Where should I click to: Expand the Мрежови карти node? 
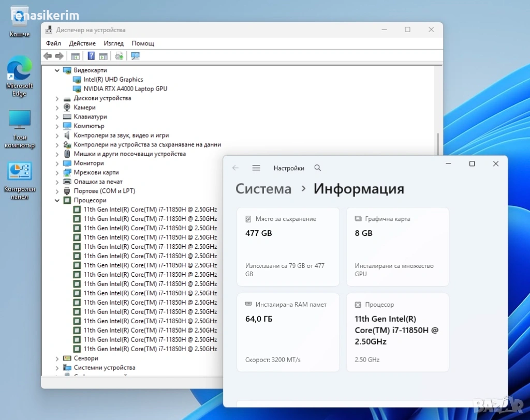click(57, 173)
